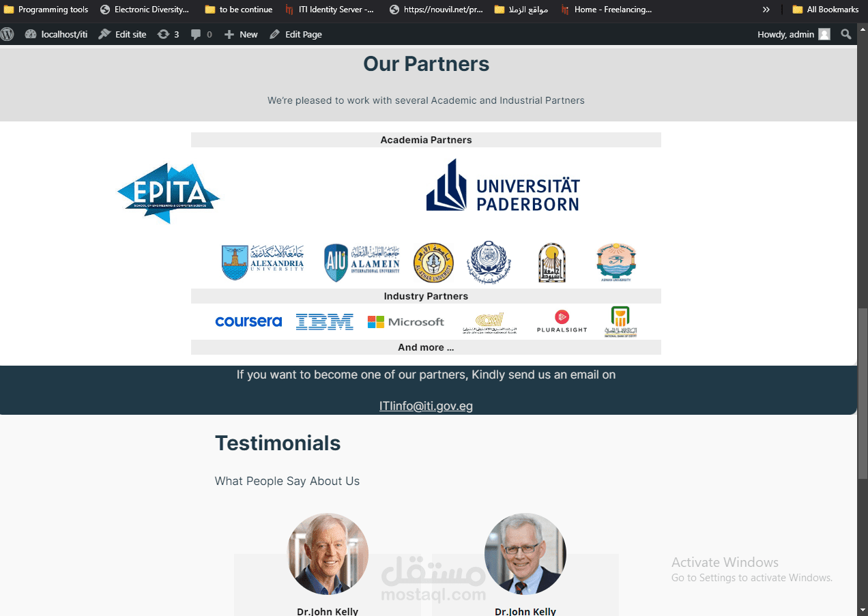Click the Coursera partner logo
This screenshot has height=616, width=868.
point(248,321)
